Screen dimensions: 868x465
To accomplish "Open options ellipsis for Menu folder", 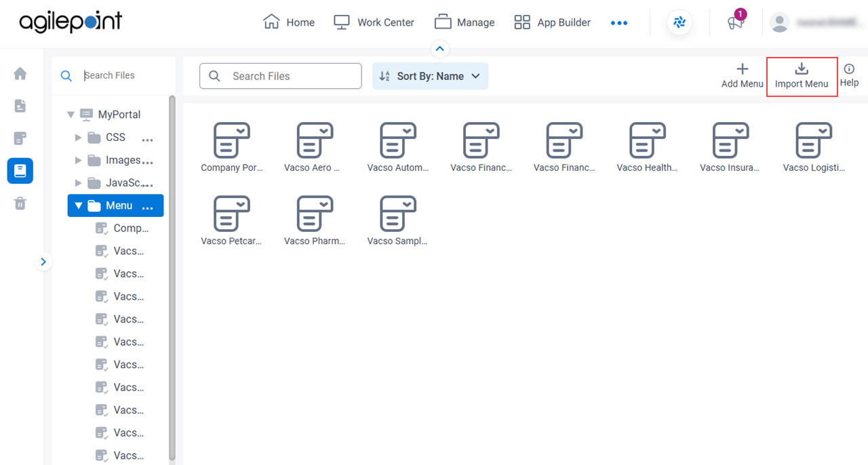I will click(x=147, y=208).
